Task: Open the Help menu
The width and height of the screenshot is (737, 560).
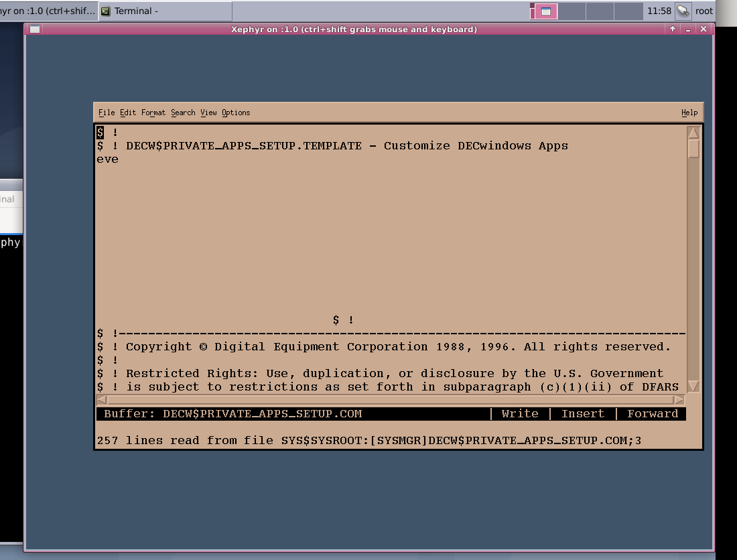Action: [x=689, y=113]
